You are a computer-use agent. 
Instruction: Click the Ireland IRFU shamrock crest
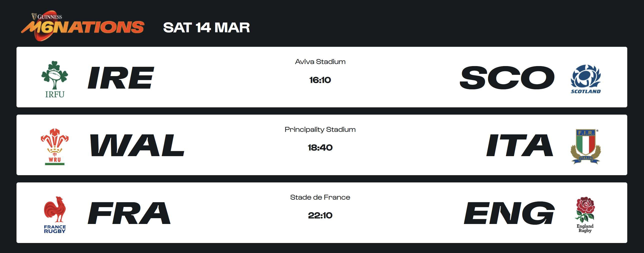(55, 78)
